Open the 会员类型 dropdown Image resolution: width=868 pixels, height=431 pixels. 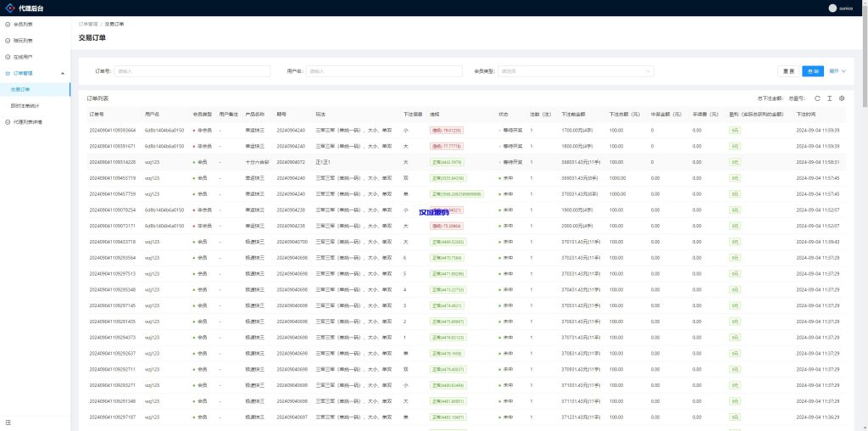point(576,71)
